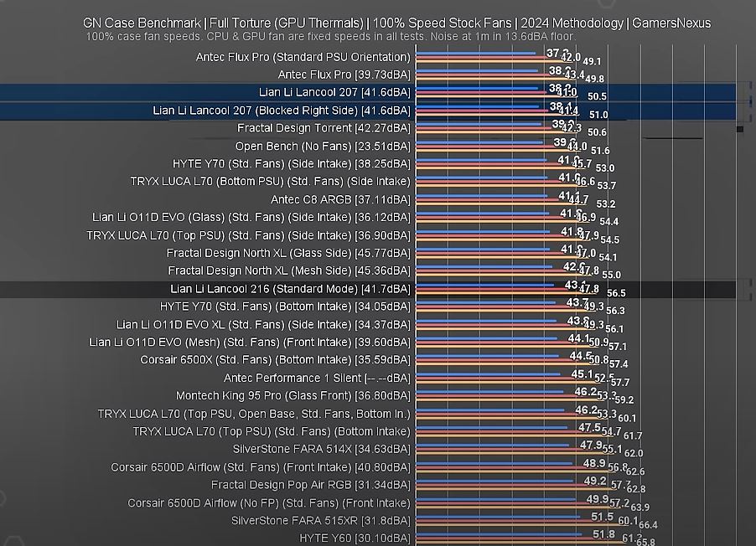Image resolution: width=756 pixels, height=546 pixels.
Task: Click TRYX LUCA L70 (Bottom PSU) Side Intake label
Action: coord(271,182)
